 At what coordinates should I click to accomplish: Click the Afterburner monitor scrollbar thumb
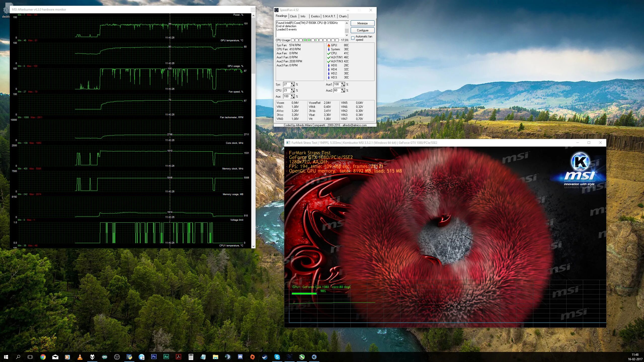point(253,46)
